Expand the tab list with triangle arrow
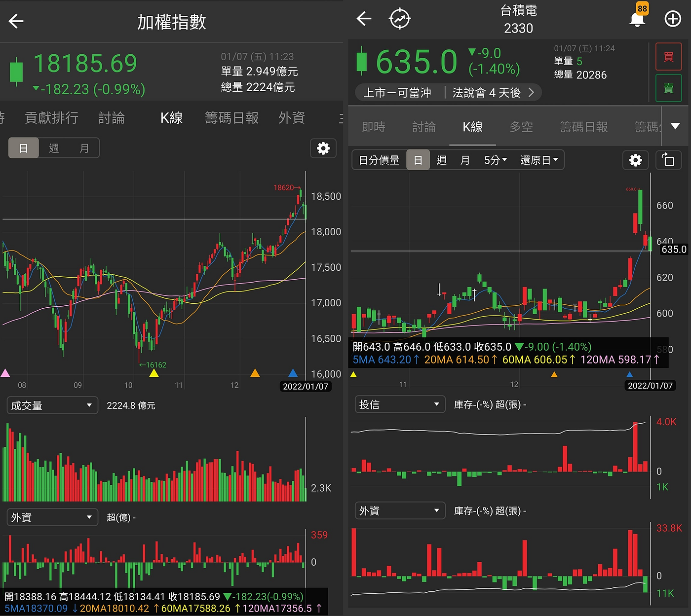Screen dimensions: 691x616 pyautogui.click(x=675, y=126)
